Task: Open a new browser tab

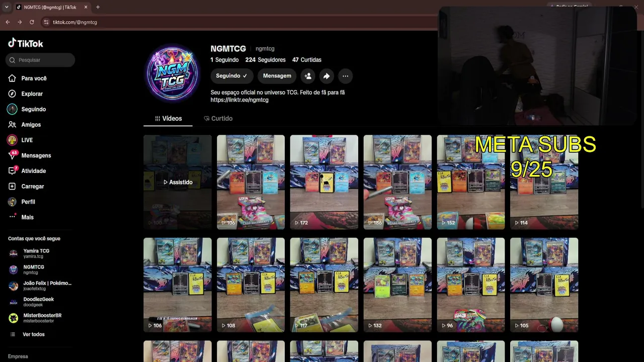Action: click(98, 7)
